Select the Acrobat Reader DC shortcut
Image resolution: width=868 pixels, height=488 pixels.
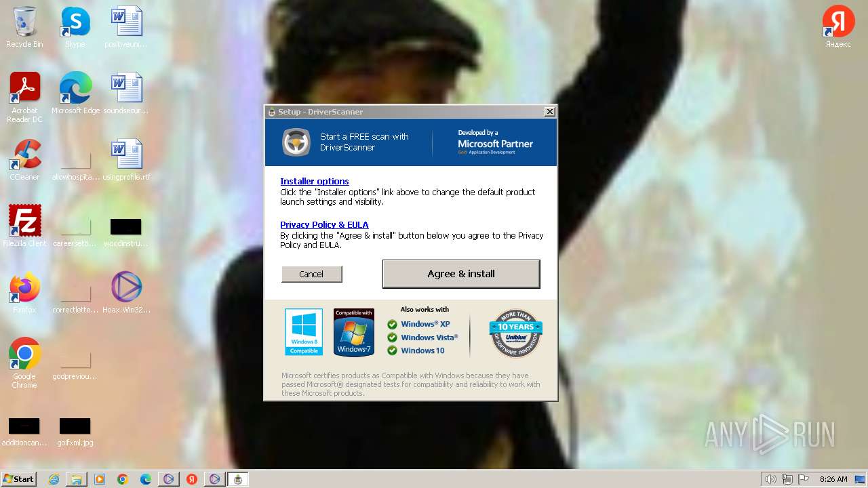25,98
